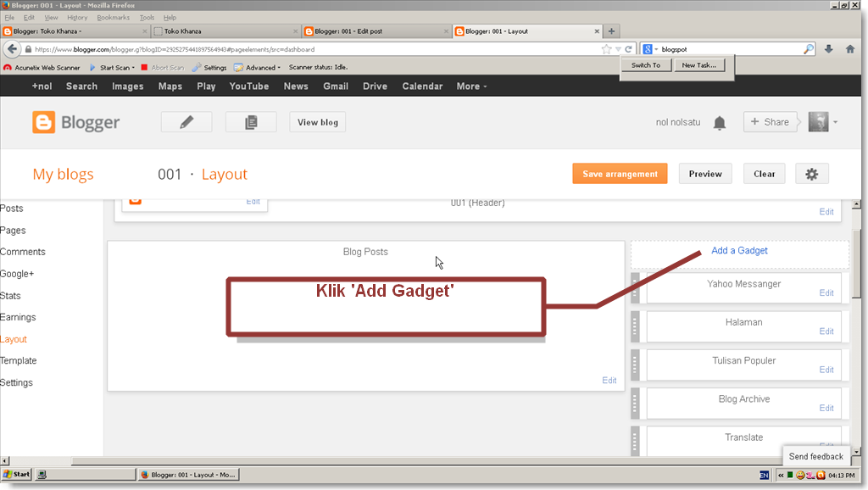Click the Switch To button
The height and width of the screenshot is (490, 868).
[646, 65]
